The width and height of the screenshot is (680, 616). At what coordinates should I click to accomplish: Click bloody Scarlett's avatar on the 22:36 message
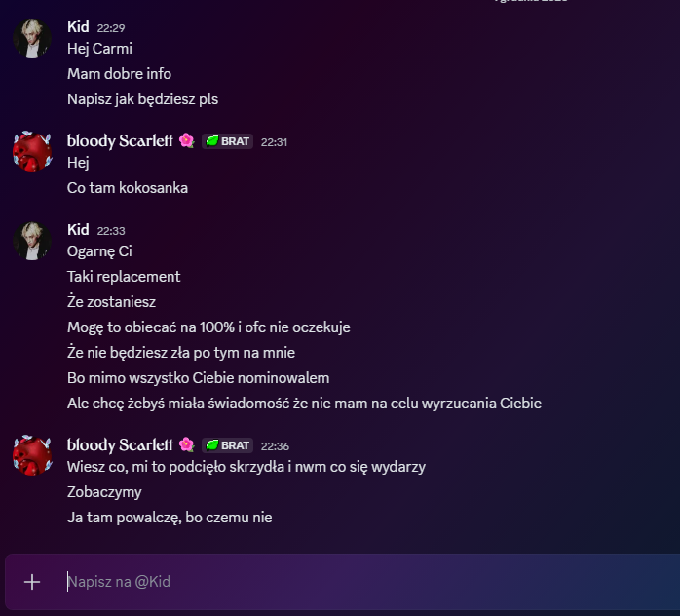32,455
